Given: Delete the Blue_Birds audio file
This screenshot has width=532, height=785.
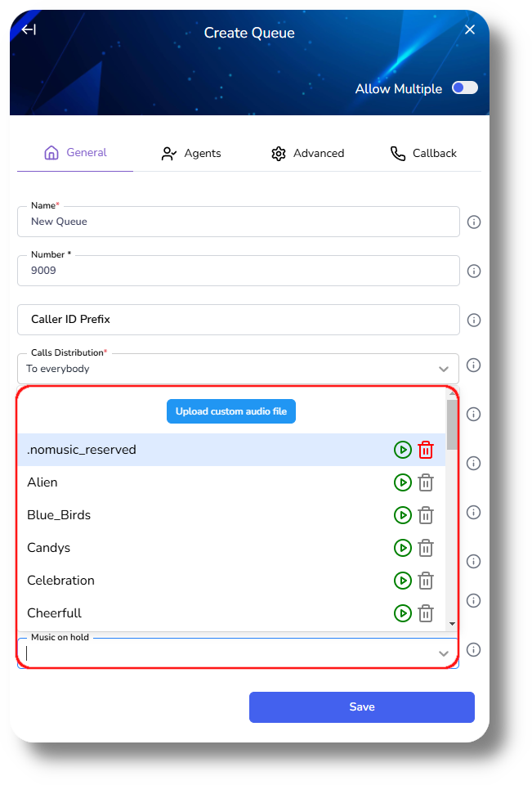Looking at the screenshot, I should pyautogui.click(x=426, y=515).
